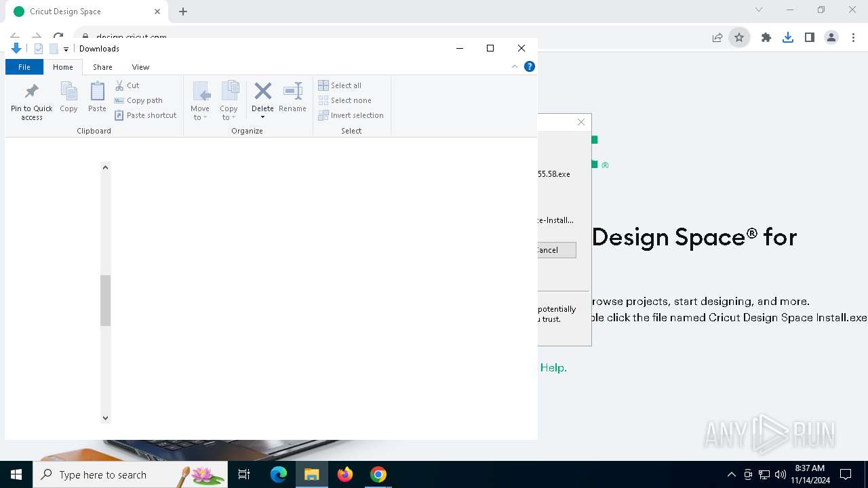Click Select all in ribbon
Image resolution: width=868 pixels, height=488 pixels.
[340, 85]
